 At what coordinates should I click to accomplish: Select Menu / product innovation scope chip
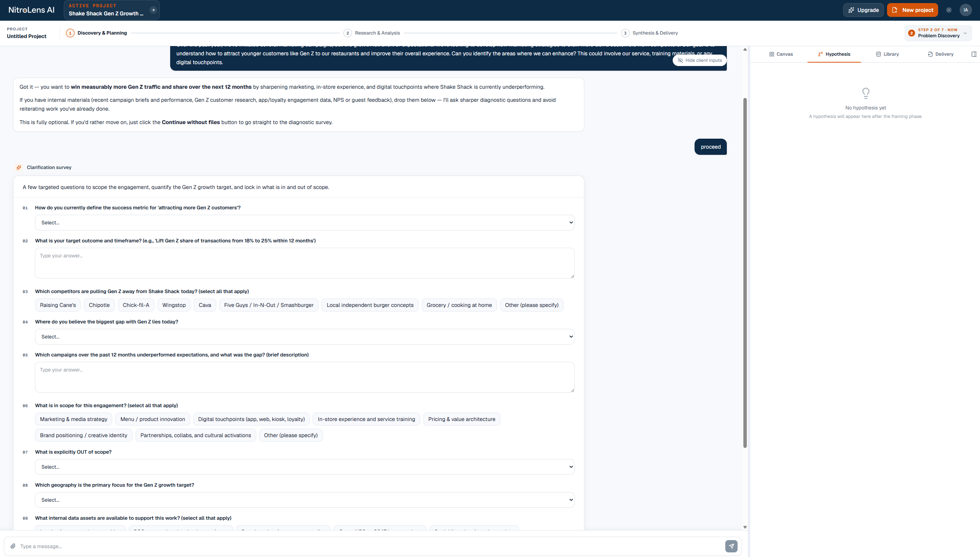pos(153,419)
